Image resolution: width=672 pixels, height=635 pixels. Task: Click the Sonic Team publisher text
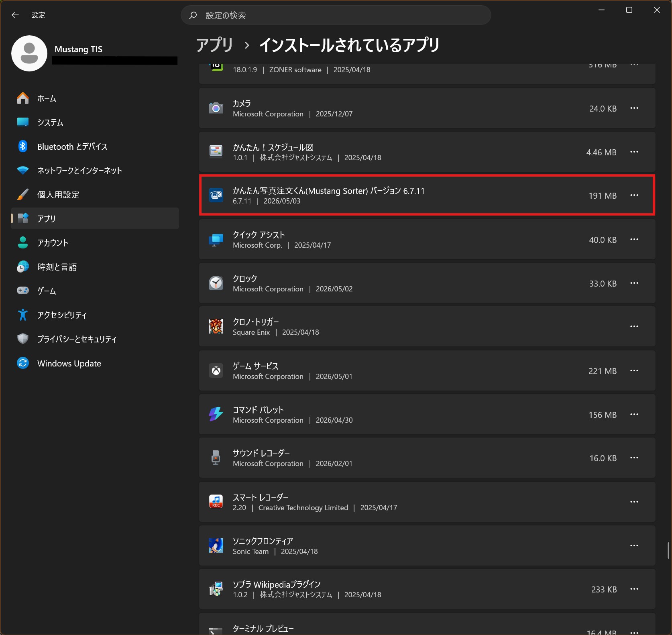pos(250,551)
